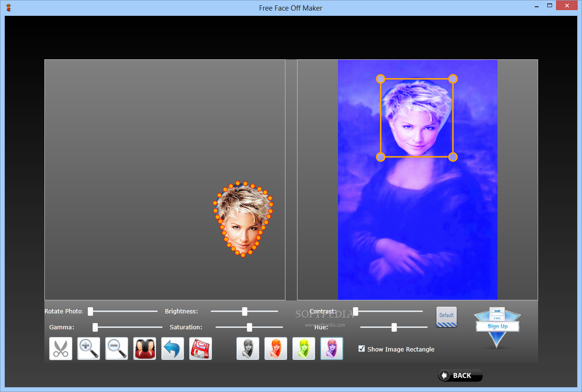
Task: Click the zoom out magnifier icon
Action: click(x=117, y=349)
